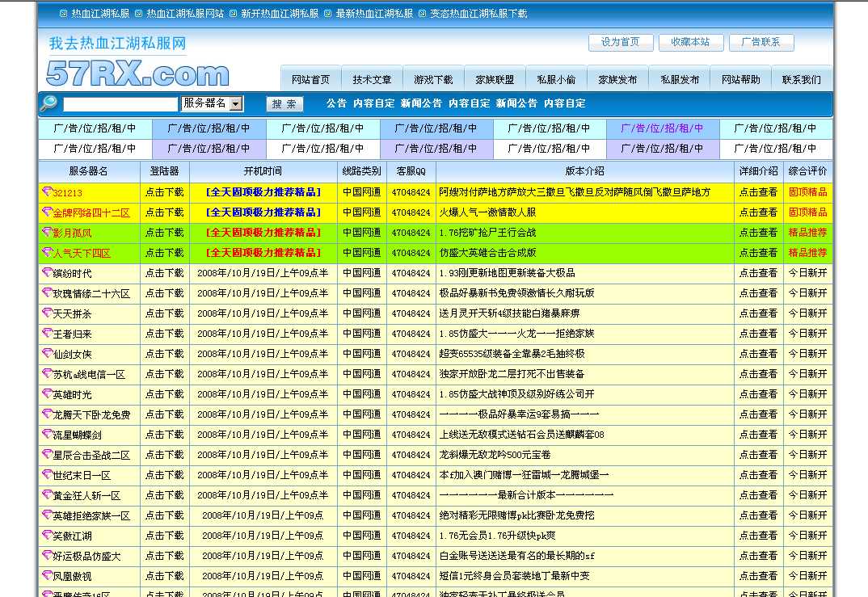Image resolution: width=868 pixels, height=597 pixels.
Task: Click 点击下载 for server 缤纷时代
Action: 164,273
